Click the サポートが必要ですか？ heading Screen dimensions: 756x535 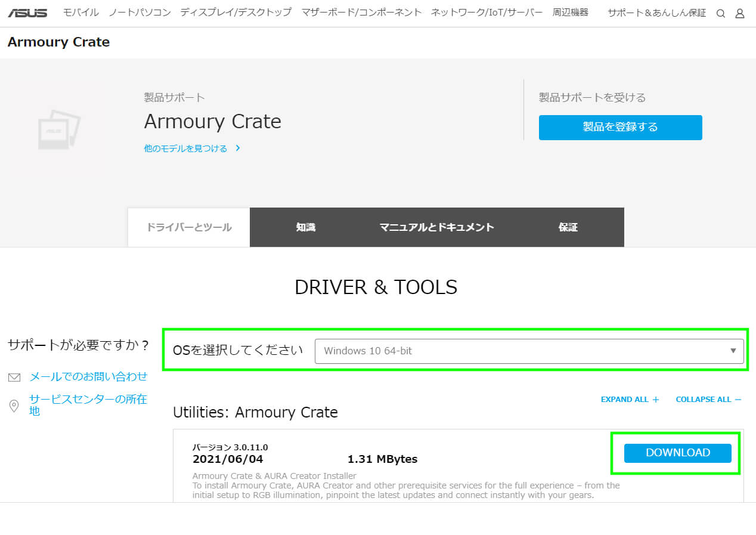point(78,345)
